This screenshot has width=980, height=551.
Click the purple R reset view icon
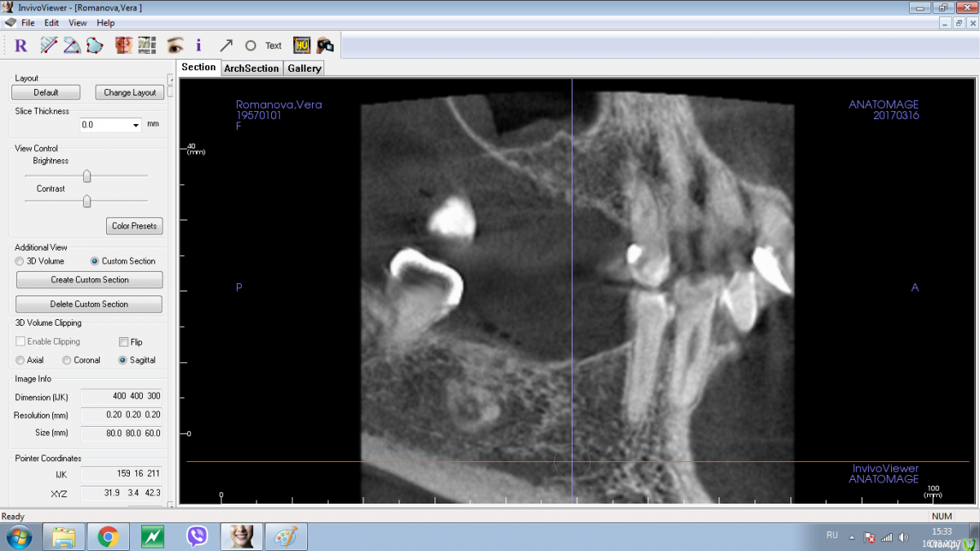[x=21, y=46]
